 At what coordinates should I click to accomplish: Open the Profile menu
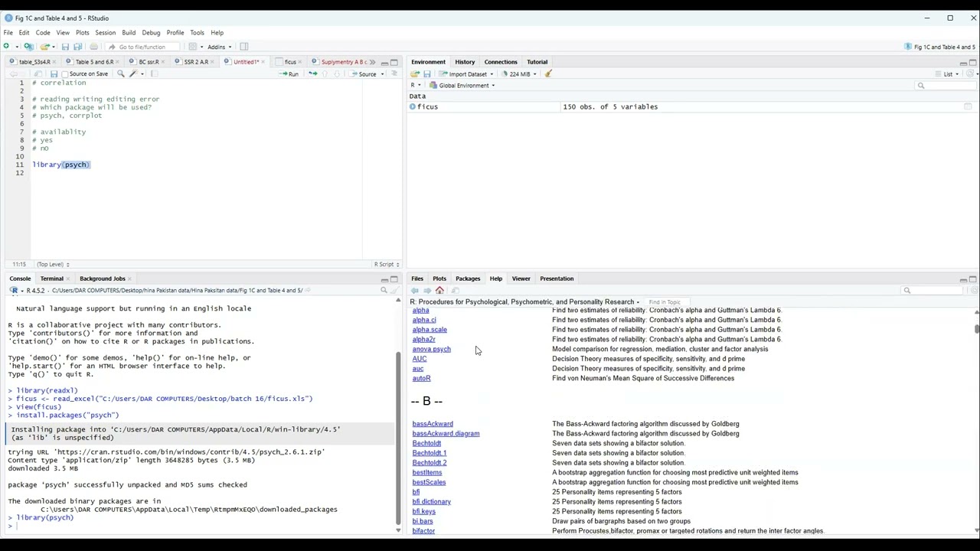[175, 33]
